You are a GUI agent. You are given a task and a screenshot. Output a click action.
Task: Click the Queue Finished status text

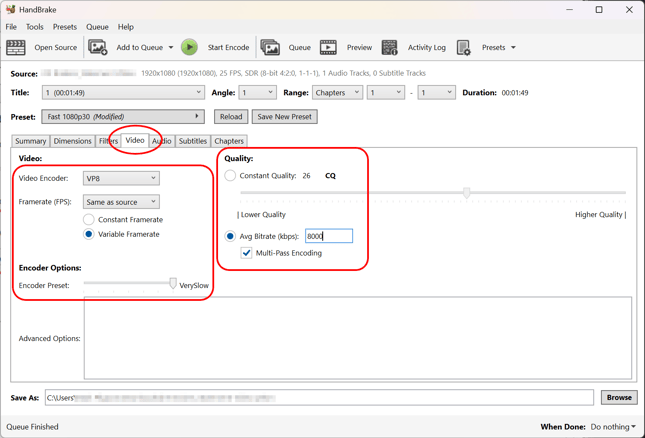[x=32, y=427]
